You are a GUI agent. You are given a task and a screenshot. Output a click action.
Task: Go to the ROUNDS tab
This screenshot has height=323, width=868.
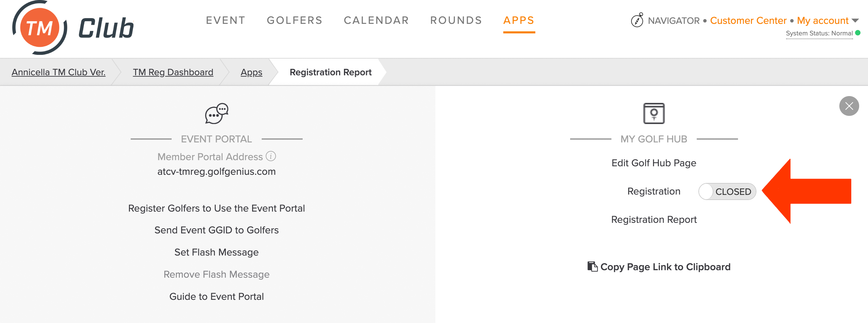[x=456, y=20]
